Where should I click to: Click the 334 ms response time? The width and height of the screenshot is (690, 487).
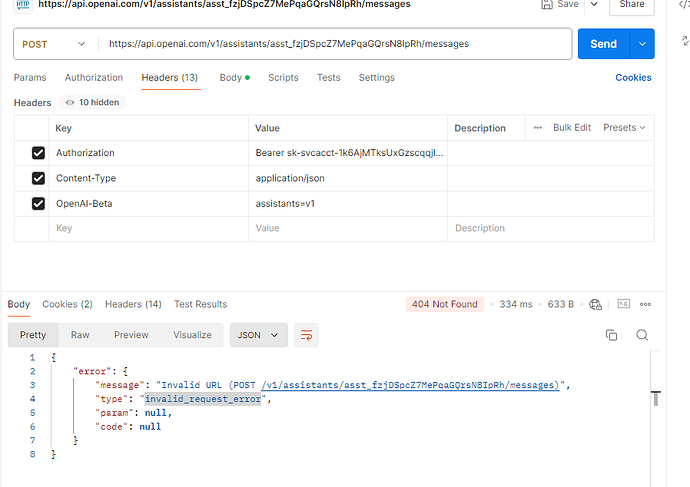pyautogui.click(x=516, y=304)
